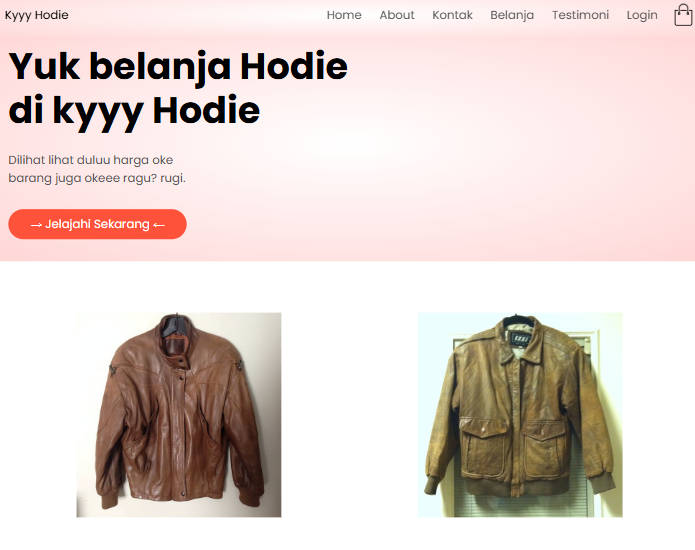Image resolution: width=695 pixels, height=550 pixels.
Task: Click the brand label on bomber jacket collar
Action: [520, 339]
